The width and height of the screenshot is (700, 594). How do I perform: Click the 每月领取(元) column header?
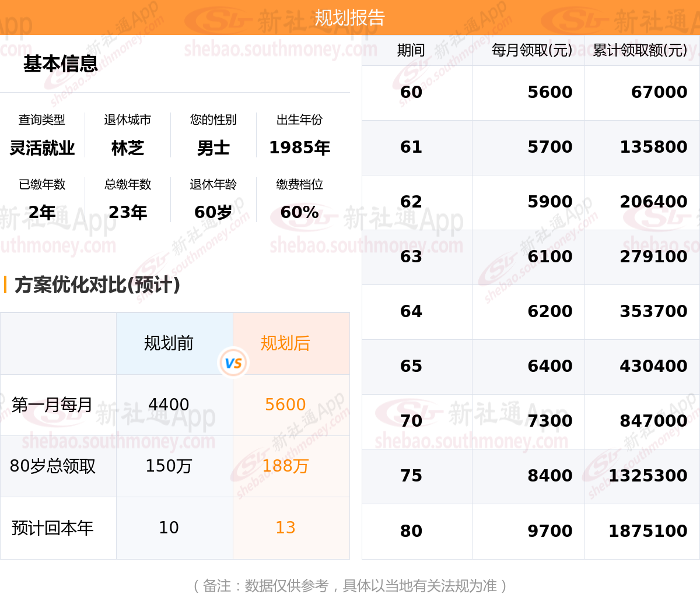point(532,50)
